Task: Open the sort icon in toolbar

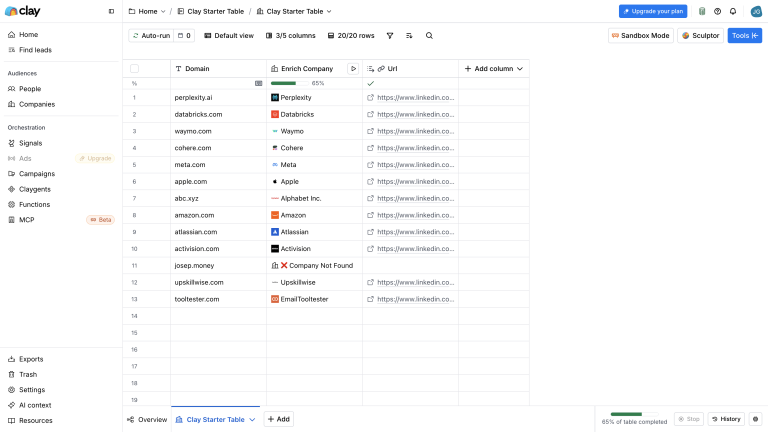Action: [x=409, y=35]
